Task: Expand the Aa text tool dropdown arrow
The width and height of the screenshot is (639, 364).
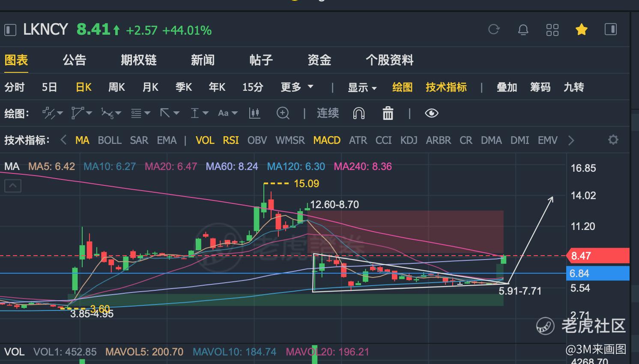Action: 234,113
